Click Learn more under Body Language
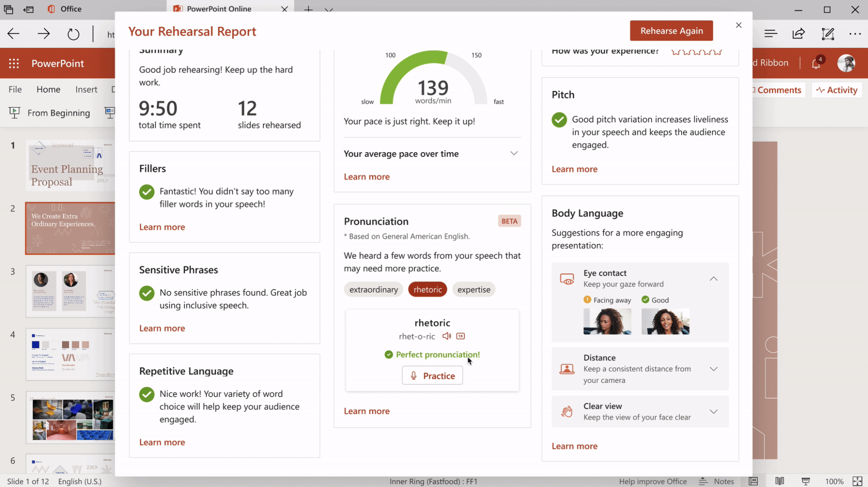868x487 pixels. click(x=574, y=446)
